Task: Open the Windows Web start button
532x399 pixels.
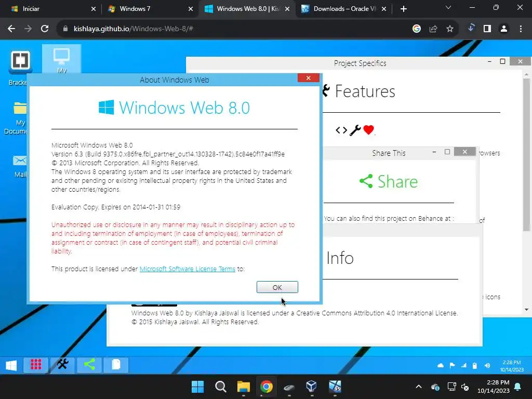Action: click(x=11, y=365)
